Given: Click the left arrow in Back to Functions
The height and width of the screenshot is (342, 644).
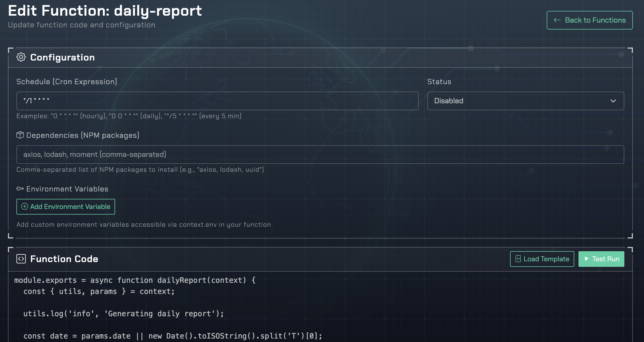Looking at the screenshot, I should click(557, 20).
